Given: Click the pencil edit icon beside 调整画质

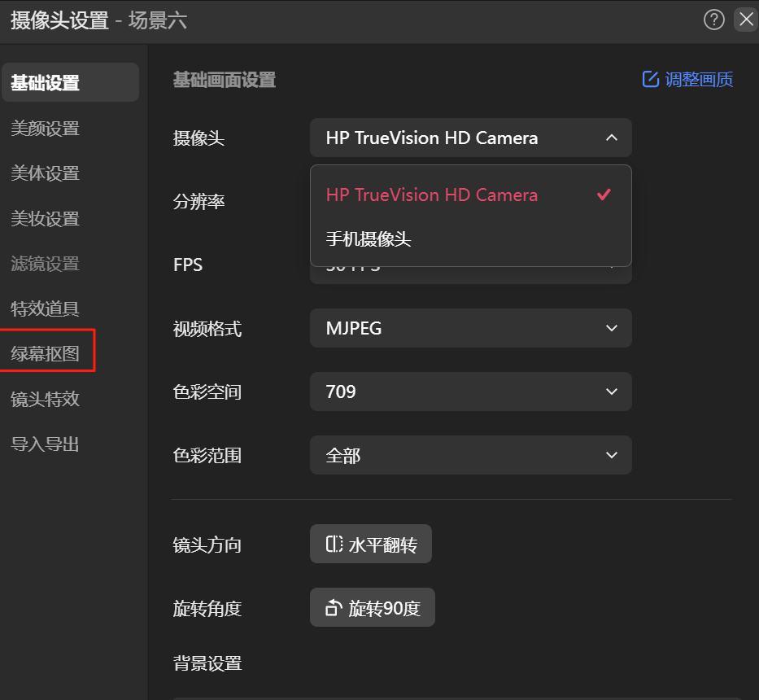Looking at the screenshot, I should 650,79.
